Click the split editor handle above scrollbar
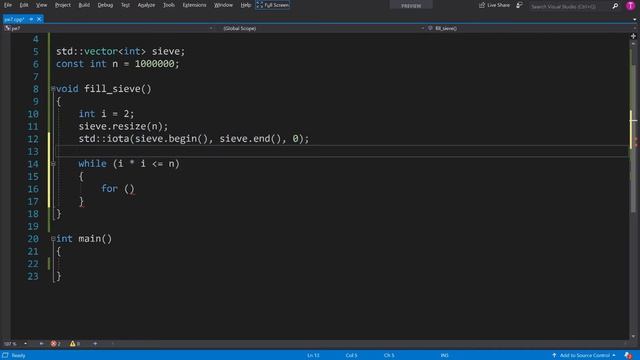 click(633, 36)
